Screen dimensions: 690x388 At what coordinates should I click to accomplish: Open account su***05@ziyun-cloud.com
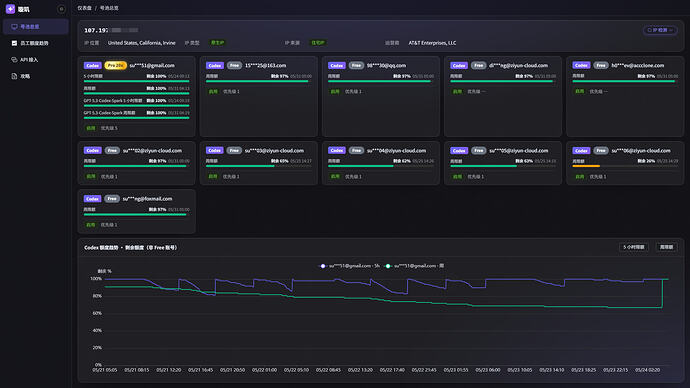(x=518, y=150)
